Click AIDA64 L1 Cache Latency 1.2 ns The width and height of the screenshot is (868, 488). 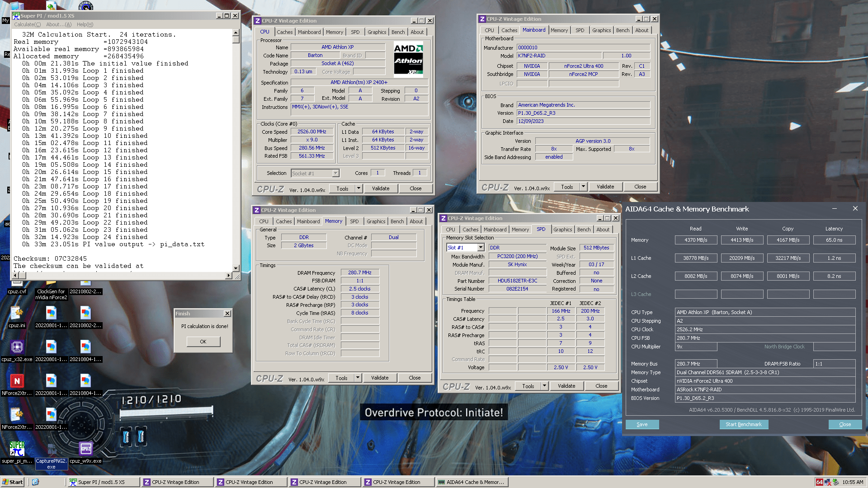tap(834, 258)
